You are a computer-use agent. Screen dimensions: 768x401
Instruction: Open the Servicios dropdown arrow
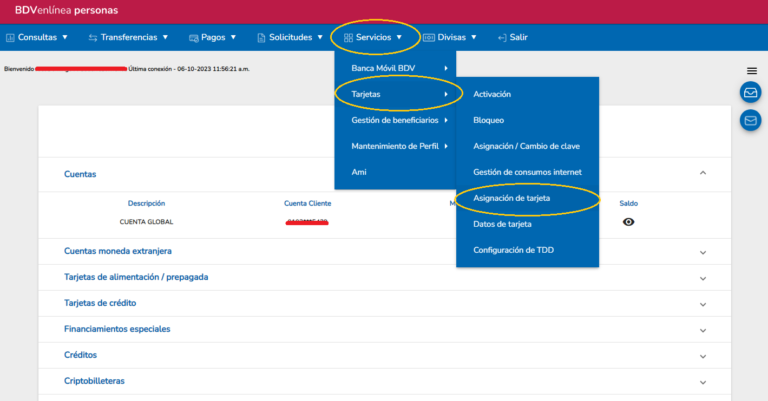(x=399, y=37)
